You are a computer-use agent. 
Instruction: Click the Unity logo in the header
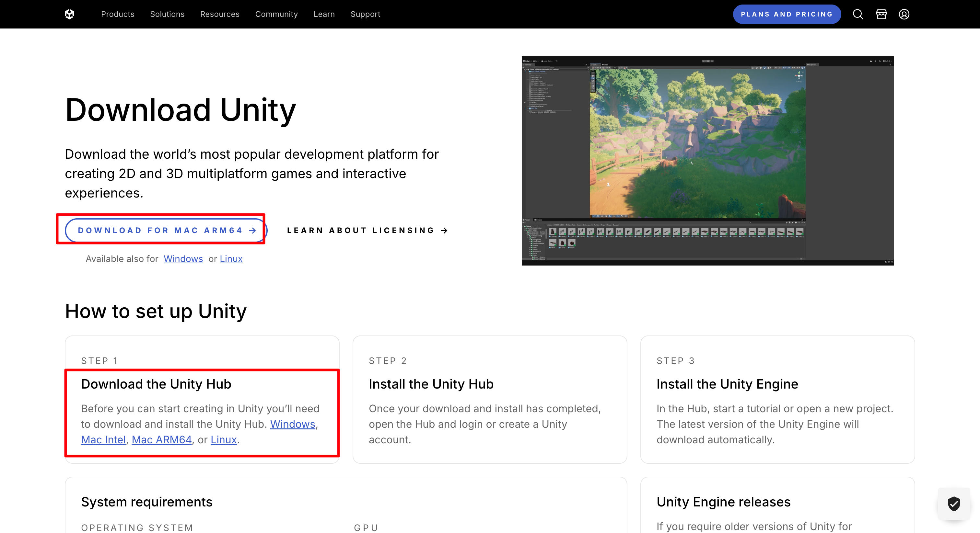click(70, 14)
